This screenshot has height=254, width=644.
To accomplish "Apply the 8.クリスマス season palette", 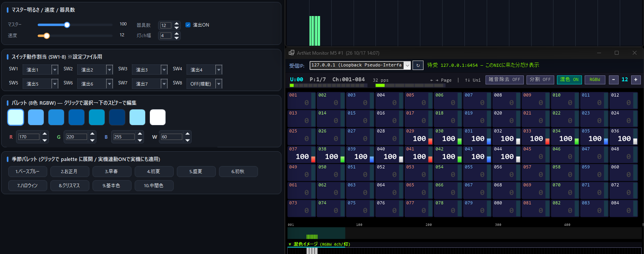I will click(x=70, y=185).
